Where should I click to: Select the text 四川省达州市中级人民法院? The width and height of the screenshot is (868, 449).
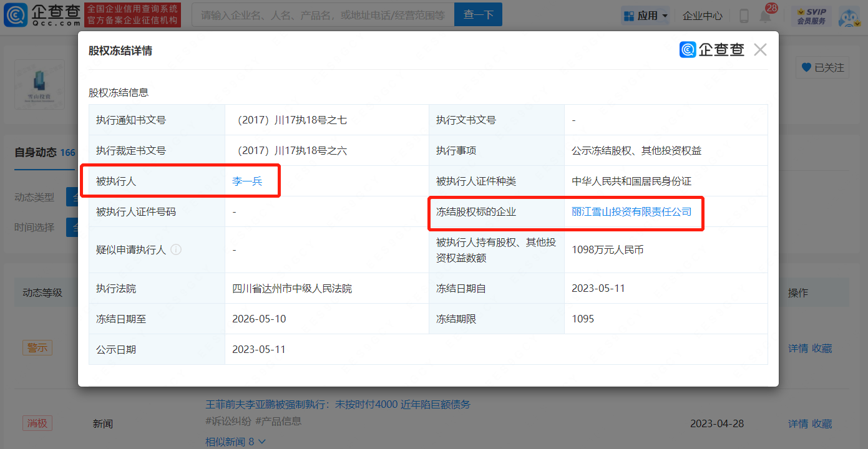click(292, 289)
